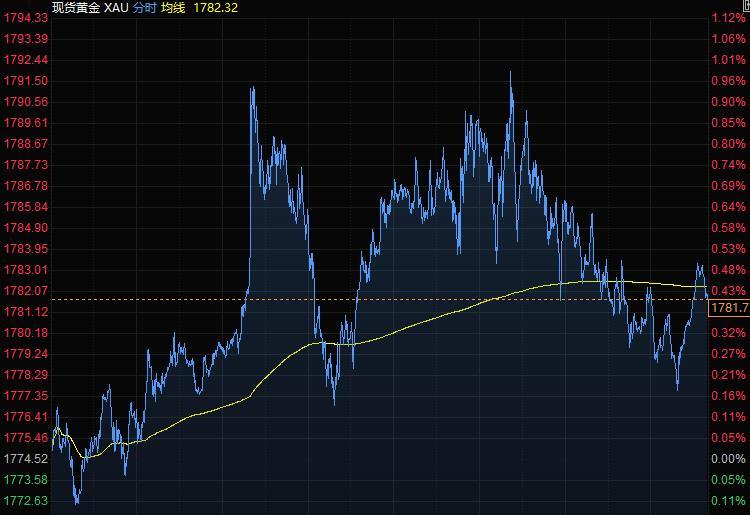Select the 分时 intraday label

(145, 7)
